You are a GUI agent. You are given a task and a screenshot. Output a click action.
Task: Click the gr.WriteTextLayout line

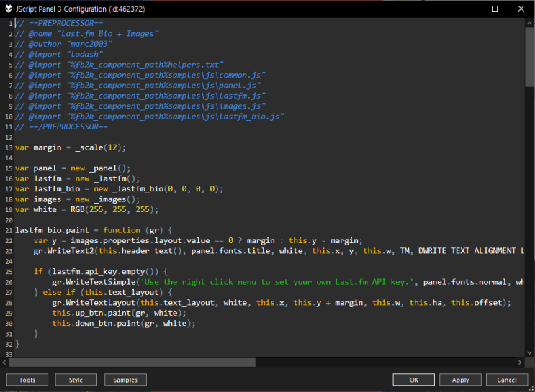coord(282,303)
